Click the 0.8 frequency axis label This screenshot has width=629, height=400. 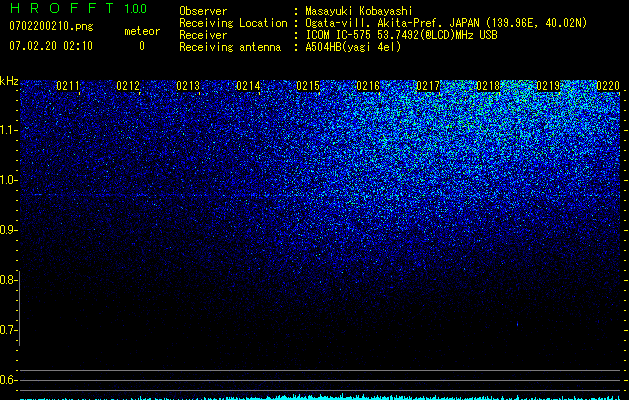point(8,280)
